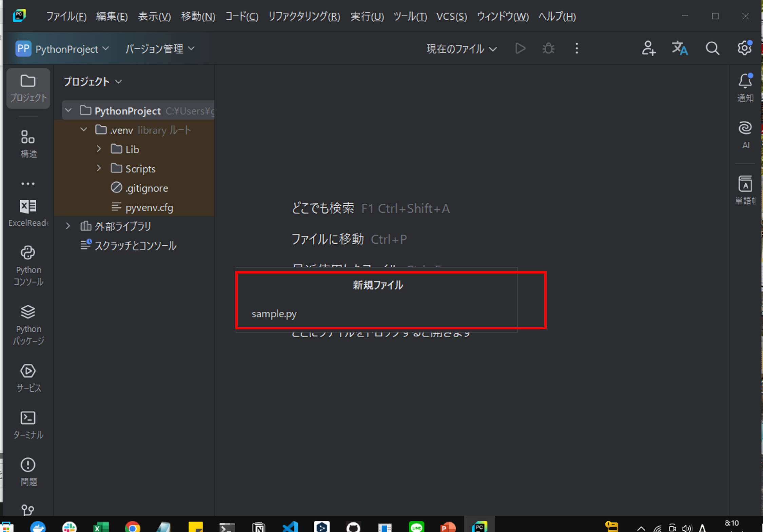
Task: Open the 通知 notifications bell
Action: click(x=745, y=81)
